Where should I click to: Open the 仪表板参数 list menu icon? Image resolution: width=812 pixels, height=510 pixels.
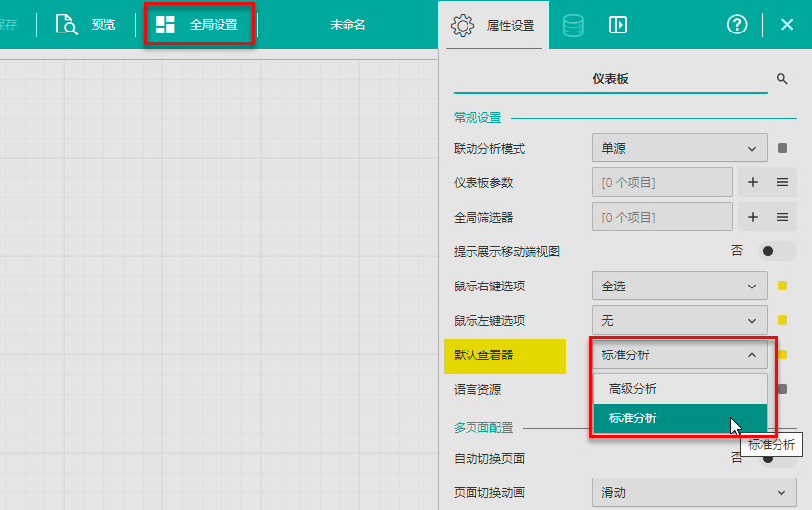(x=782, y=182)
